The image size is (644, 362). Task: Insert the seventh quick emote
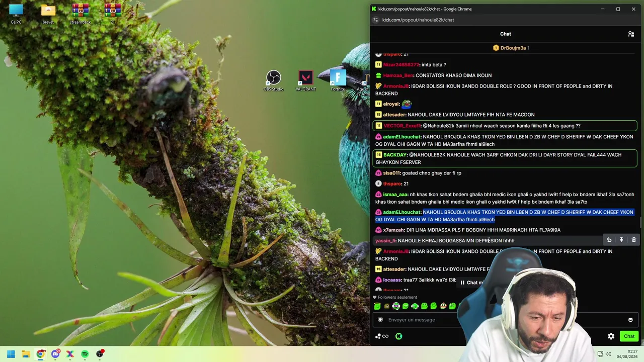point(433,306)
